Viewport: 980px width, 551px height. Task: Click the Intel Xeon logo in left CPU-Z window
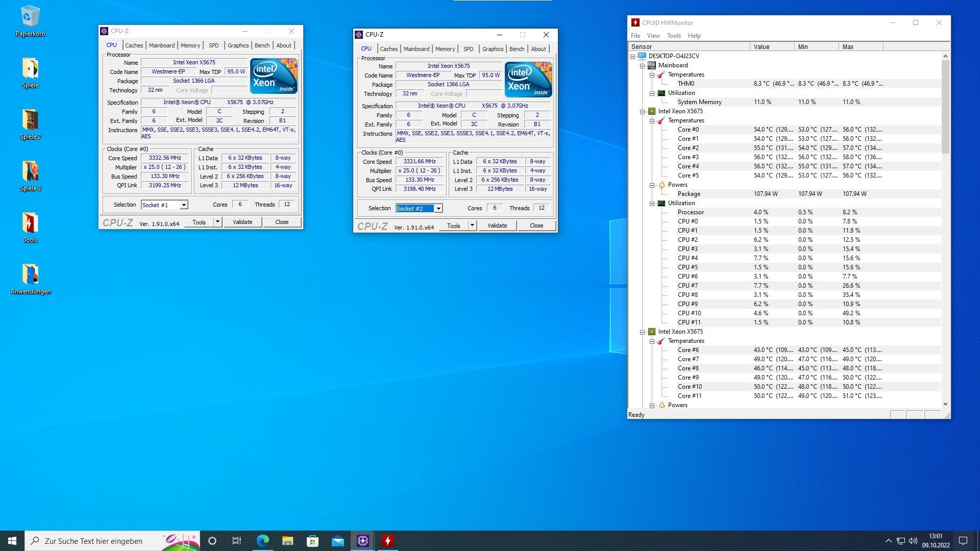274,76
